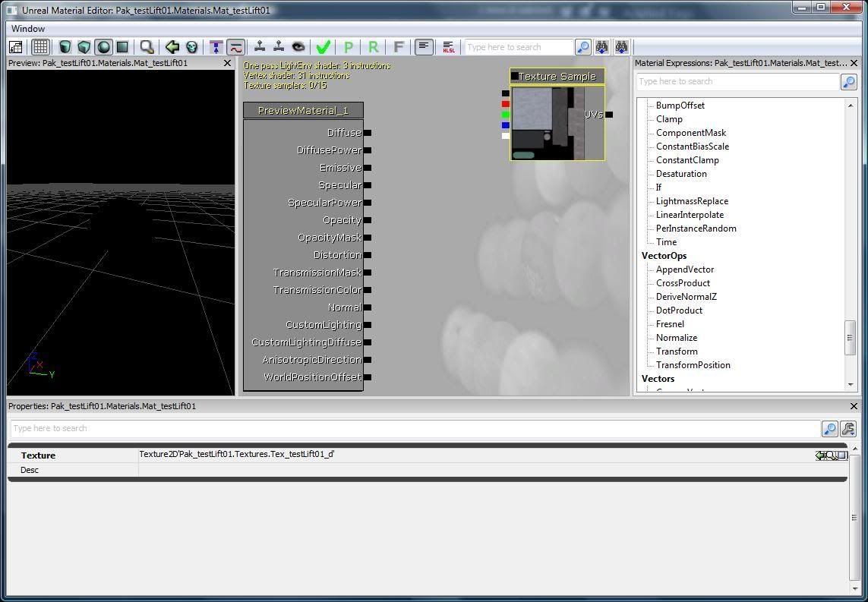Image resolution: width=868 pixels, height=602 pixels.
Task: Click the first stamp icon in toolbar
Action: [260, 47]
